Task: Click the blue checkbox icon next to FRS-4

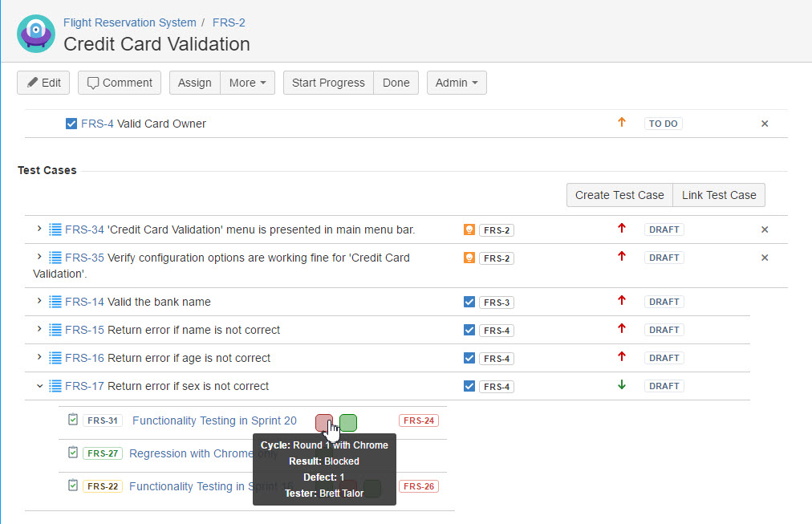Action: pos(71,124)
